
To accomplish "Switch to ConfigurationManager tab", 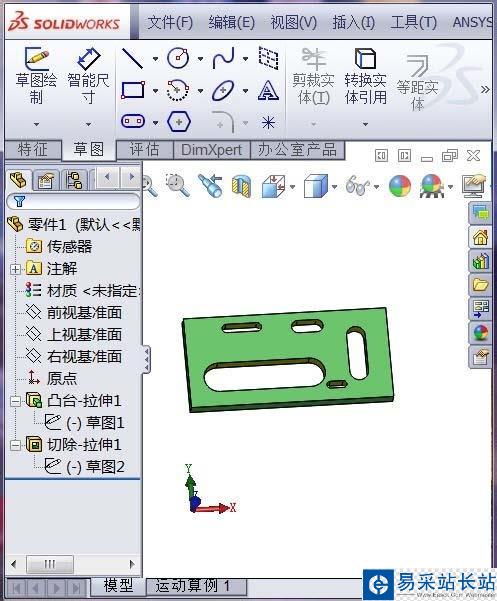I will 74,180.
